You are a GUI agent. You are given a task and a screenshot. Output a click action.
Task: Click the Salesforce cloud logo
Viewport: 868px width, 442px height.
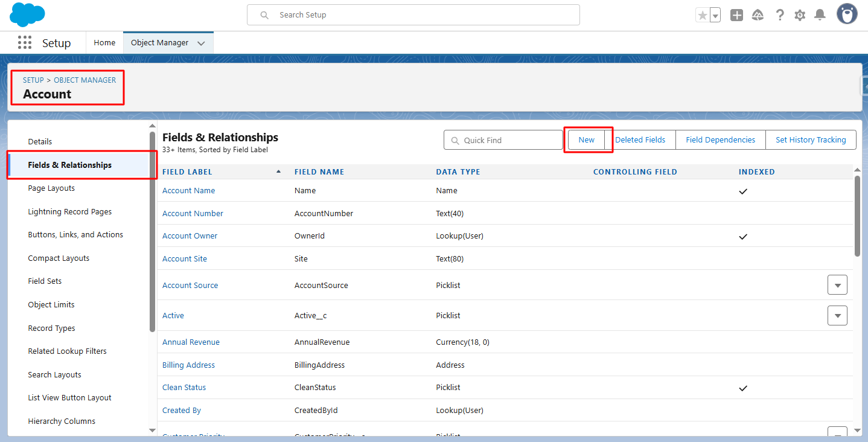(27, 14)
